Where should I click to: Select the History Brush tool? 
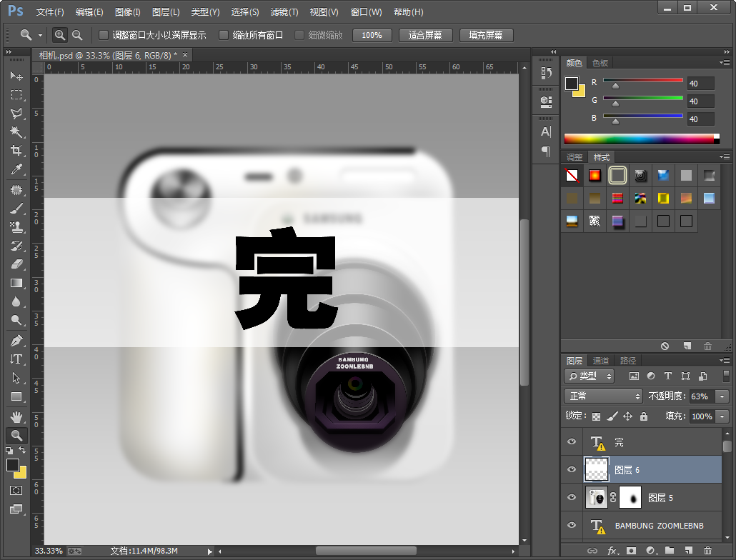click(16, 246)
